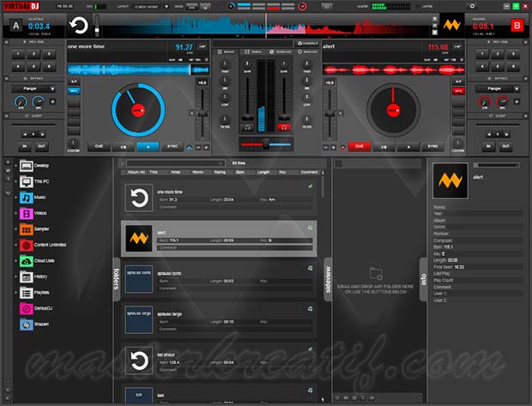The image size is (532, 406).
Task: Click the crossfader slider
Action: pyautogui.click(x=266, y=144)
